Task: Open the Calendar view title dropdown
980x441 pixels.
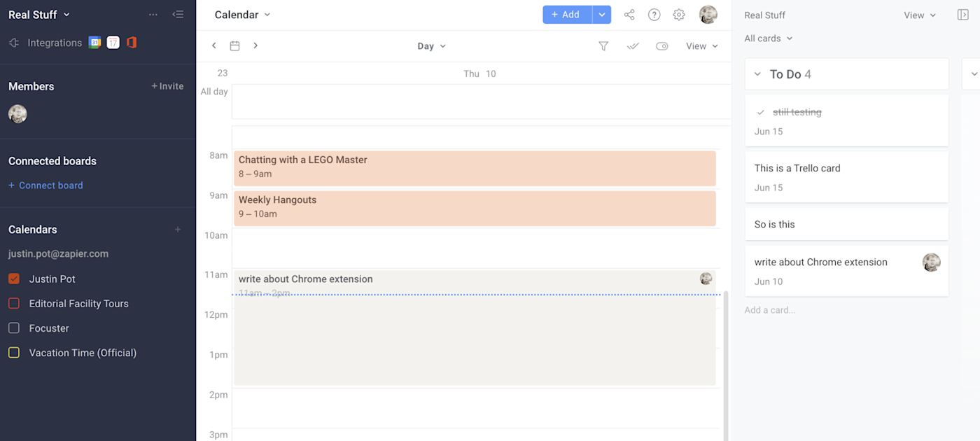Action: click(242, 15)
